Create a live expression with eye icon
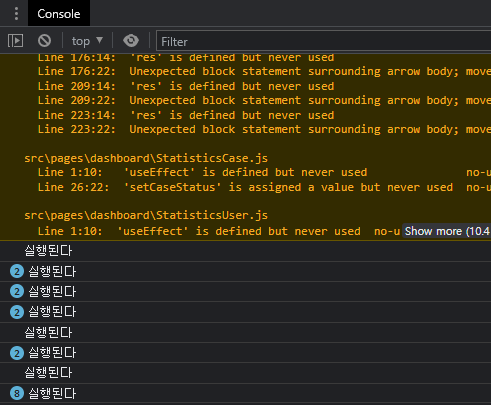The image size is (491, 405). pyautogui.click(x=131, y=41)
